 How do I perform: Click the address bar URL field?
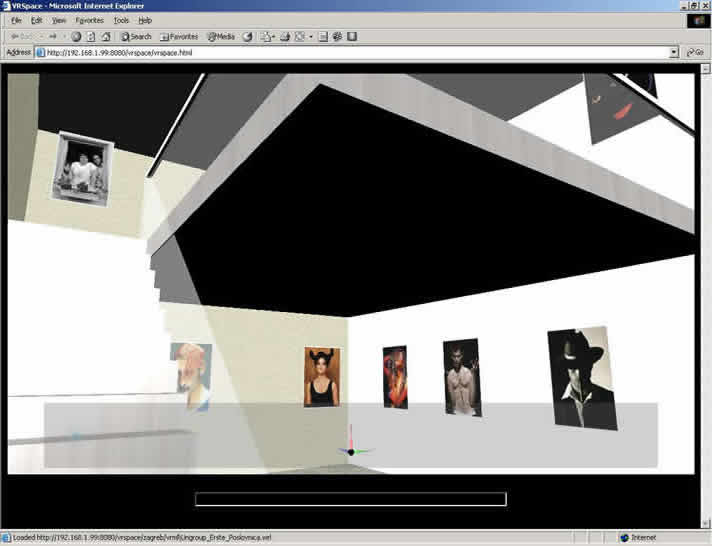coord(350,52)
